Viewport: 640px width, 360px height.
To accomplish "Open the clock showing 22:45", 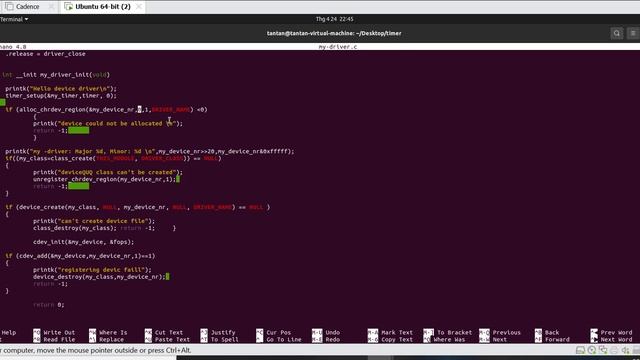I will [x=334, y=19].
